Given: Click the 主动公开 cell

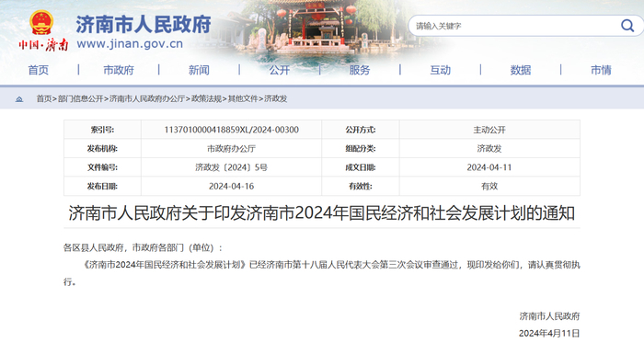Looking at the screenshot, I should point(489,130).
